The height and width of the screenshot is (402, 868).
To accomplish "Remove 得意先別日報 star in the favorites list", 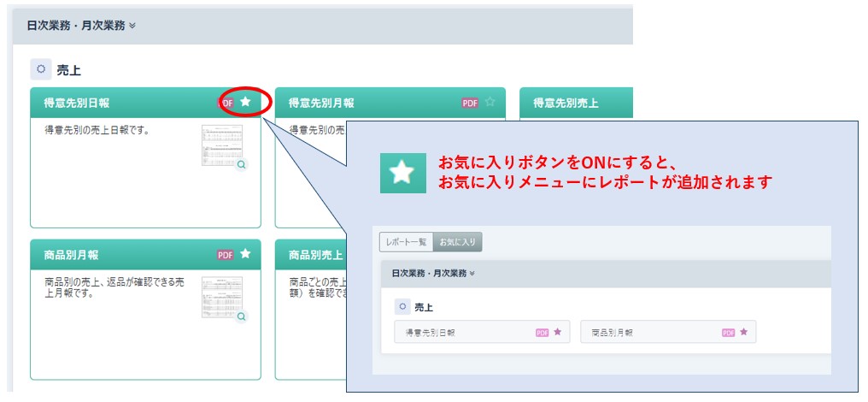I will point(557,332).
